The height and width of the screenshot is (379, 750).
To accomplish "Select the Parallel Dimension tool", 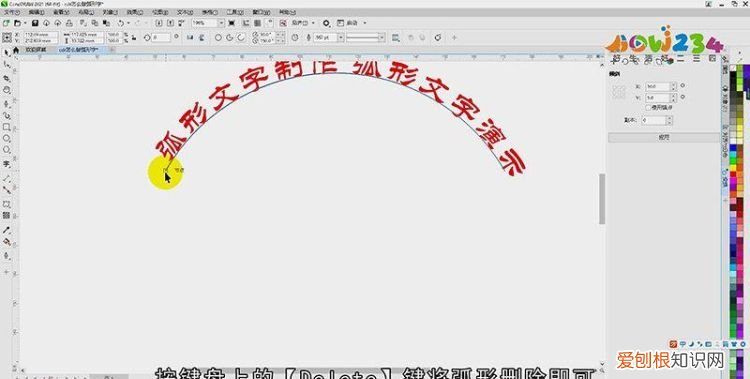I will coord(7,178).
